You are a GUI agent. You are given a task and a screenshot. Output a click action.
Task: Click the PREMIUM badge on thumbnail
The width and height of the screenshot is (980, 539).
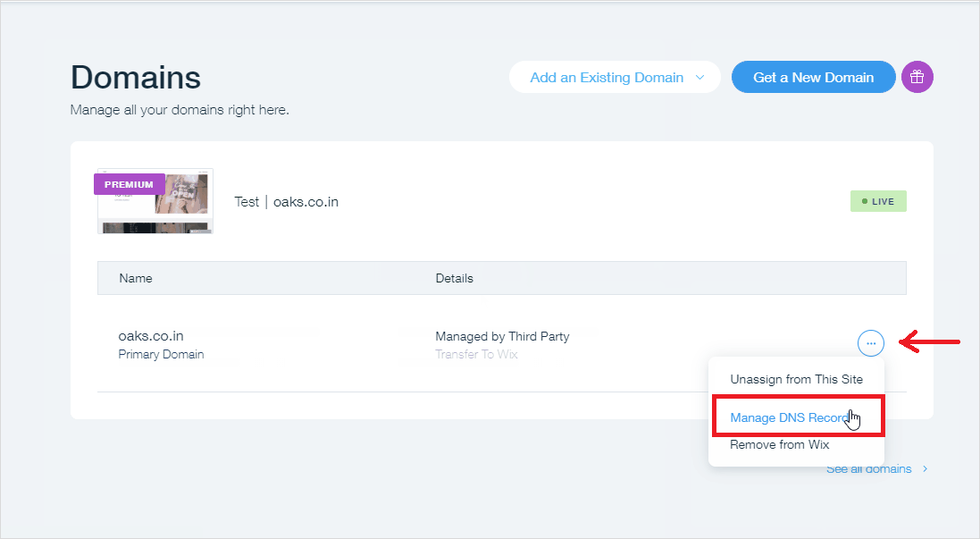[130, 184]
